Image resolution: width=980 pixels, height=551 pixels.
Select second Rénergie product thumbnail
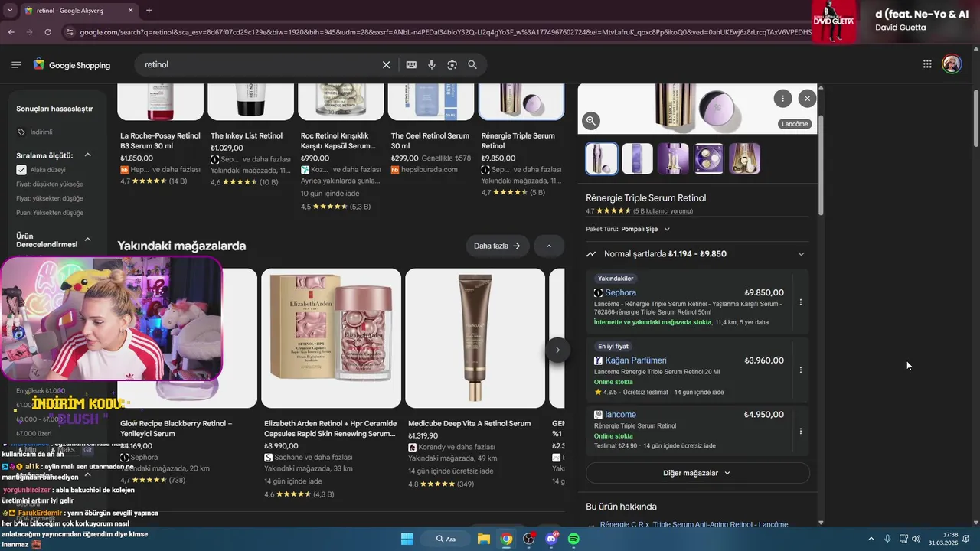coord(637,158)
